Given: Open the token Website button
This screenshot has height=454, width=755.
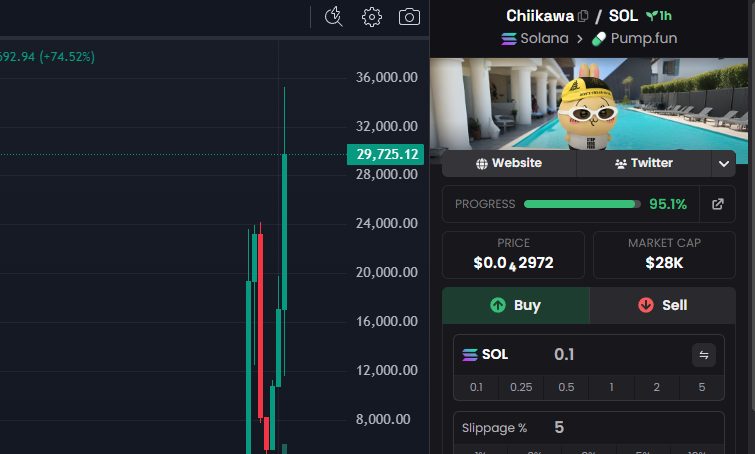Looking at the screenshot, I should [x=509, y=163].
